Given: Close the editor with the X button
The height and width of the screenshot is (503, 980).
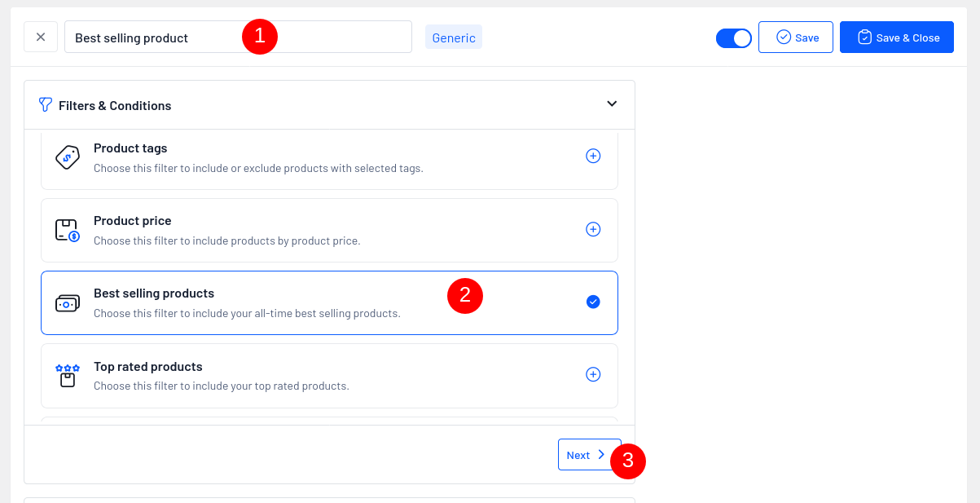Looking at the screenshot, I should tap(41, 38).
